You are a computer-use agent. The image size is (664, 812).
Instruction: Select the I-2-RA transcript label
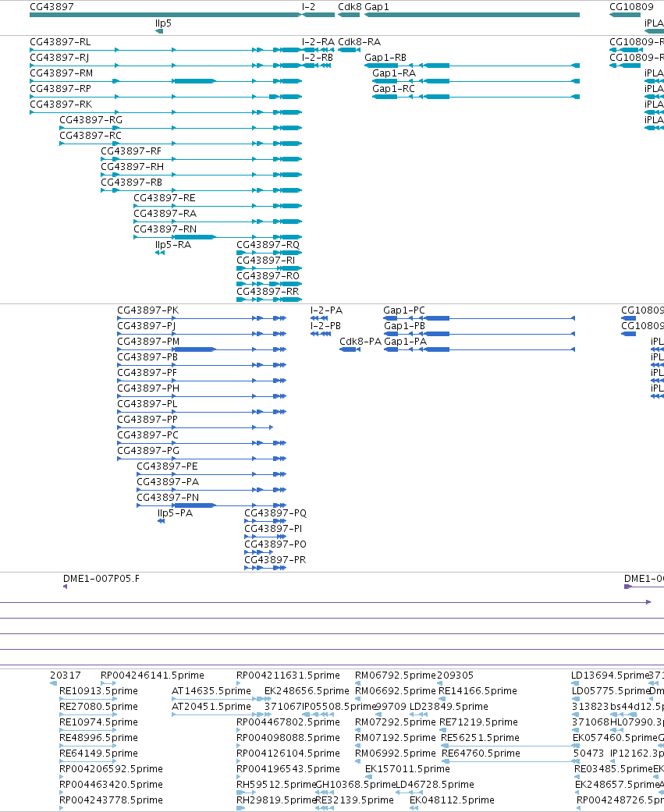(318, 42)
